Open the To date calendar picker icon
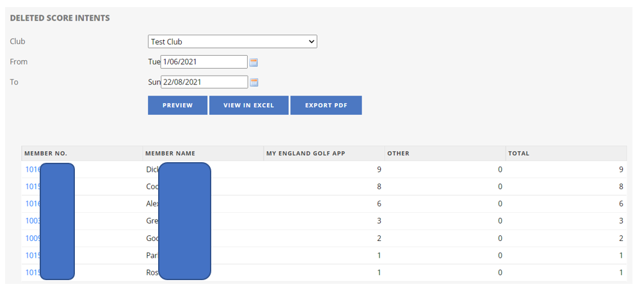 [254, 82]
